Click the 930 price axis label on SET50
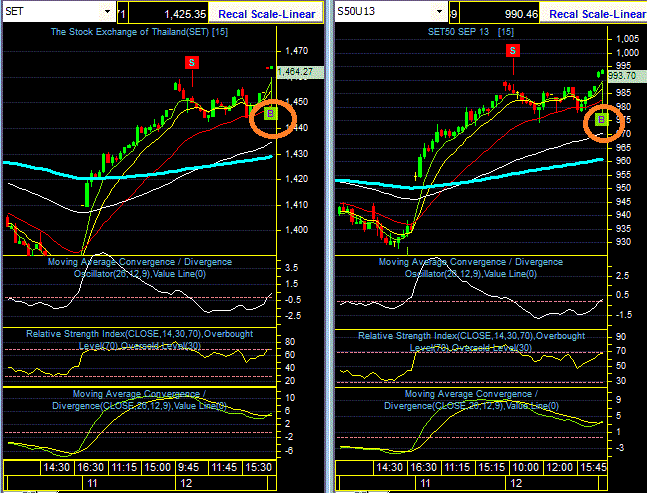 (623, 242)
